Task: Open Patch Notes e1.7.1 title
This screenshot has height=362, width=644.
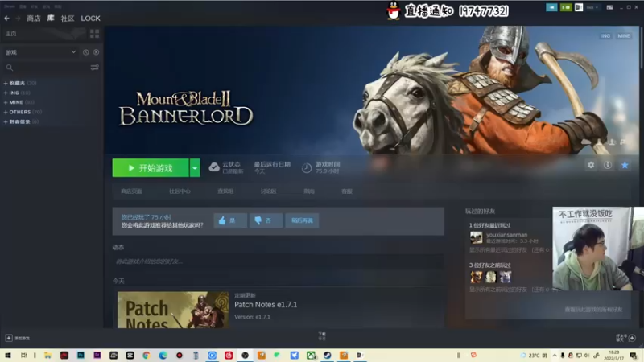Action: (x=266, y=305)
